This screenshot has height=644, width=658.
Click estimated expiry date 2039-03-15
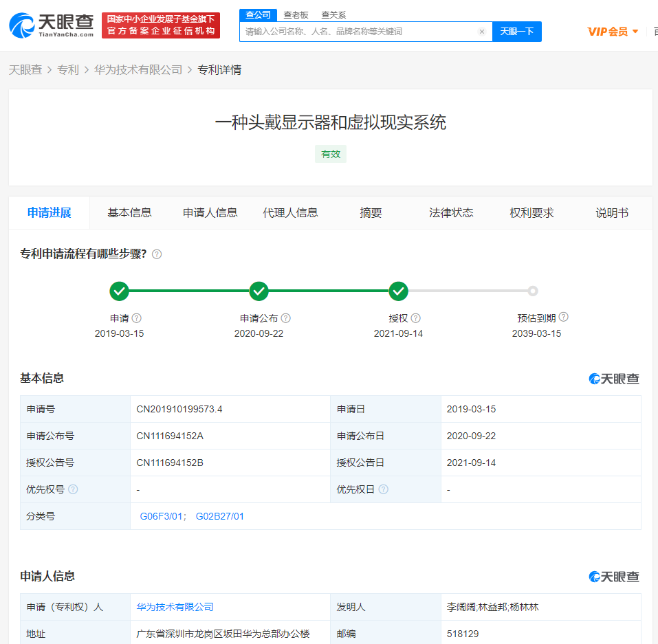click(x=536, y=333)
